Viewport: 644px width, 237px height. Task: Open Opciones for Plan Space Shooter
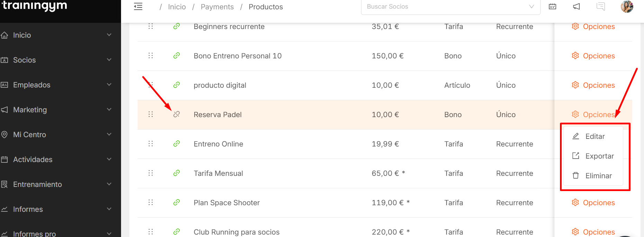(x=594, y=203)
